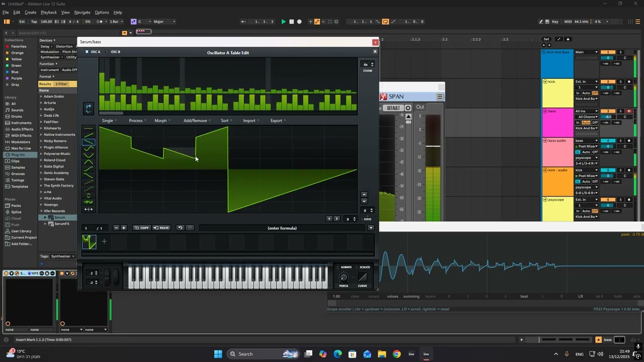Open the File menu
Image resolution: width=644 pixels, height=362 pixels.
tap(5, 12)
